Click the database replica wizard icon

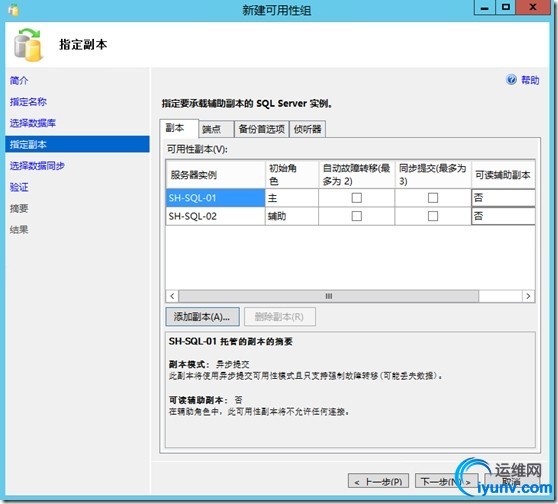click(28, 45)
